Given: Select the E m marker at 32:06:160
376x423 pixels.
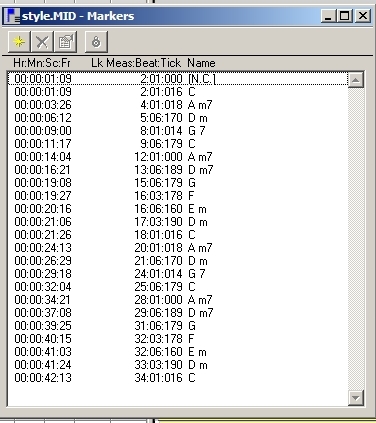Looking at the screenshot, I should pos(178,352).
